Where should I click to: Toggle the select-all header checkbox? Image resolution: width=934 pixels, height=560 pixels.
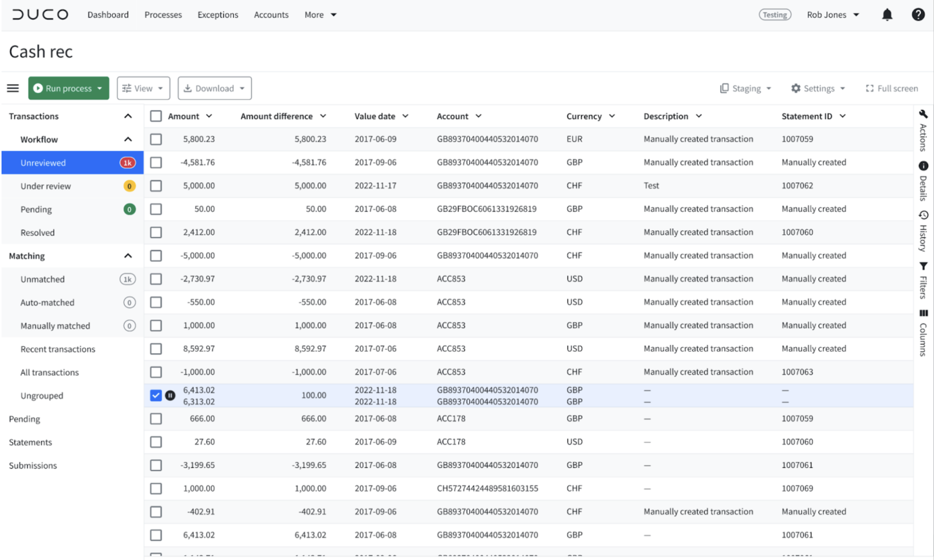point(156,116)
